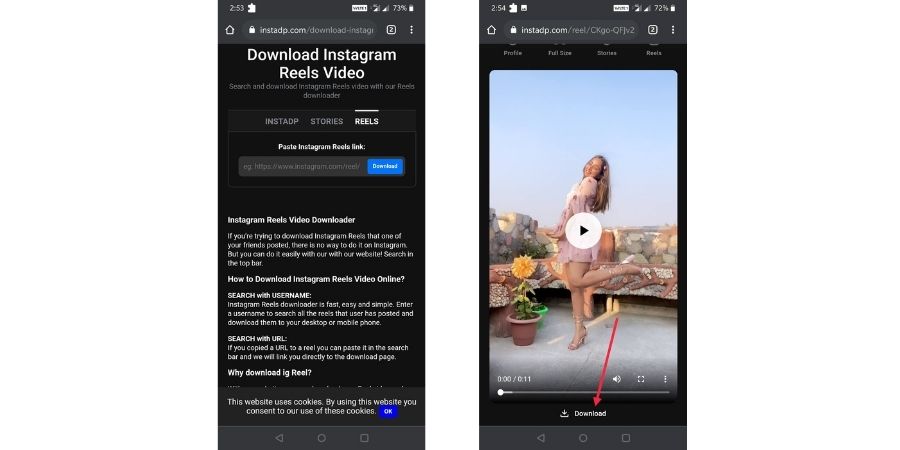Click the reel video thumbnail of the dancer
This screenshot has height=450, width=900.
(583, 235)
